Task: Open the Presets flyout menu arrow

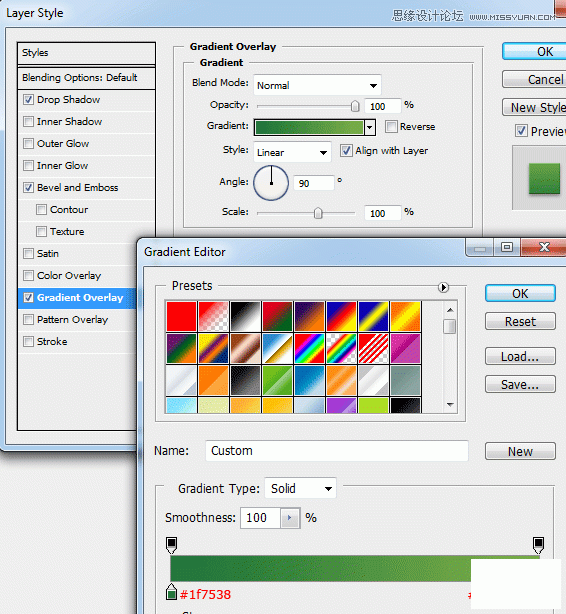Action: (x=443, y=287)
